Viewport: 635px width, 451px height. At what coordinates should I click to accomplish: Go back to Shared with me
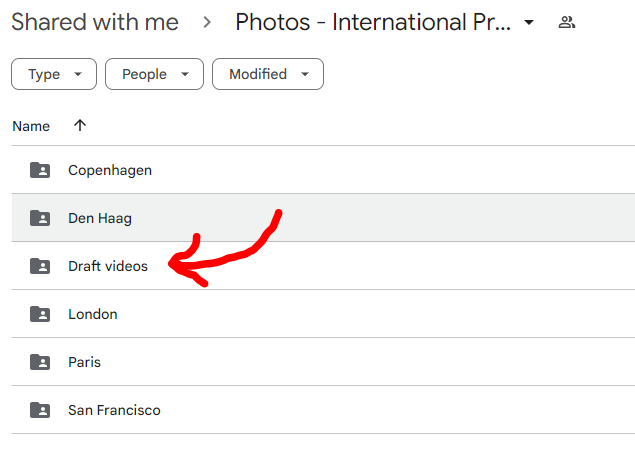pos(95,22)
